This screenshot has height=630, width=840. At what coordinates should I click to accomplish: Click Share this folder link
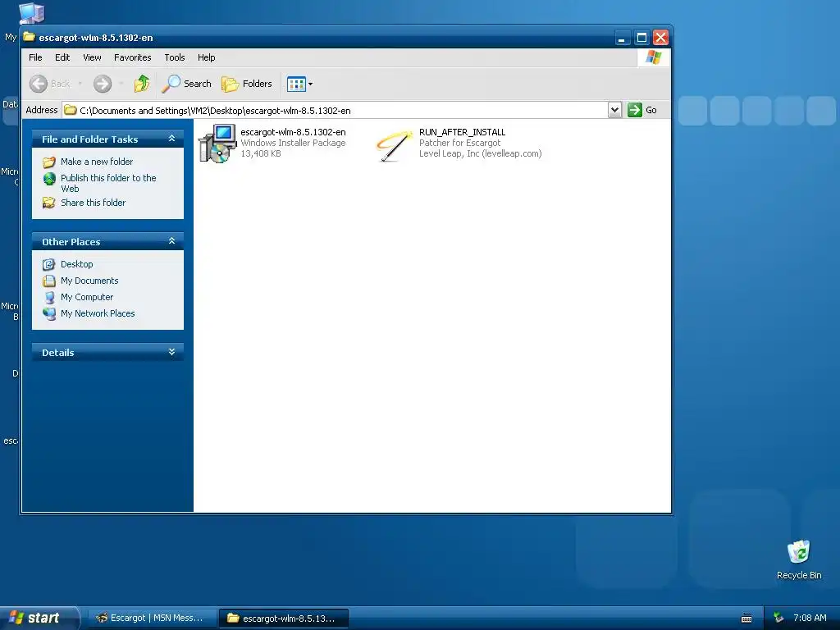[94, 203]
